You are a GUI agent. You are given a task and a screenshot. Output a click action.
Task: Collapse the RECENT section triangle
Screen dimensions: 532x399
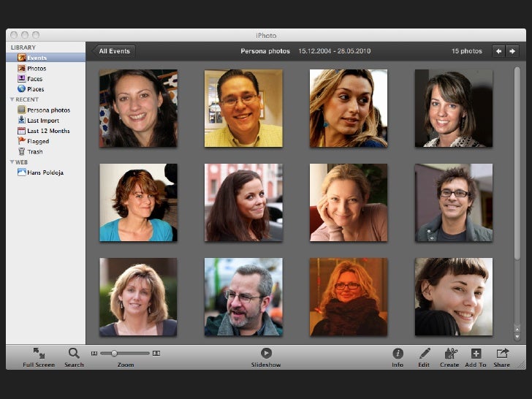tap(12, 99)
